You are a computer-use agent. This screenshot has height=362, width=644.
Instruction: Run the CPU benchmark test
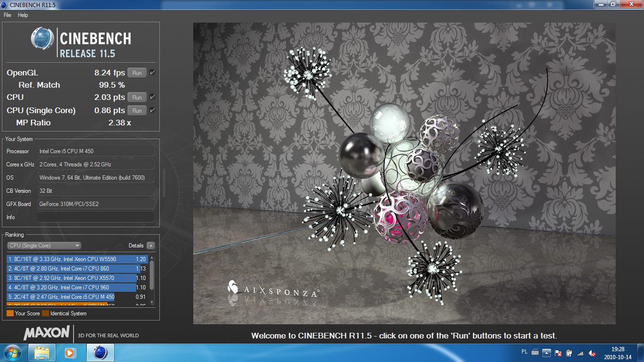pyautogui.click(x=137, y=98)
